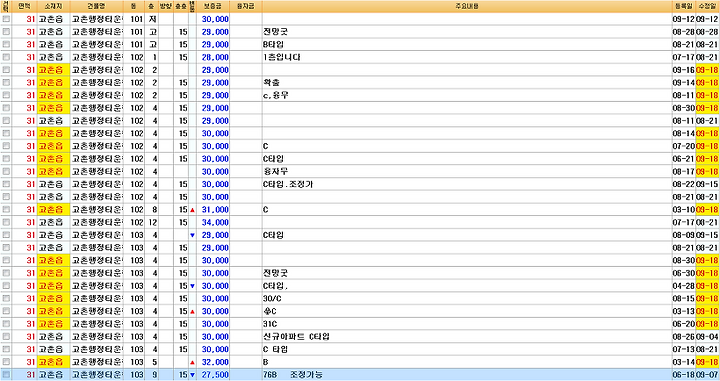Click the blue down-triangle in the 08-09 row
The width and height of the screenshot is (720, 381).
pyautogui.click(x=192, y=235)
